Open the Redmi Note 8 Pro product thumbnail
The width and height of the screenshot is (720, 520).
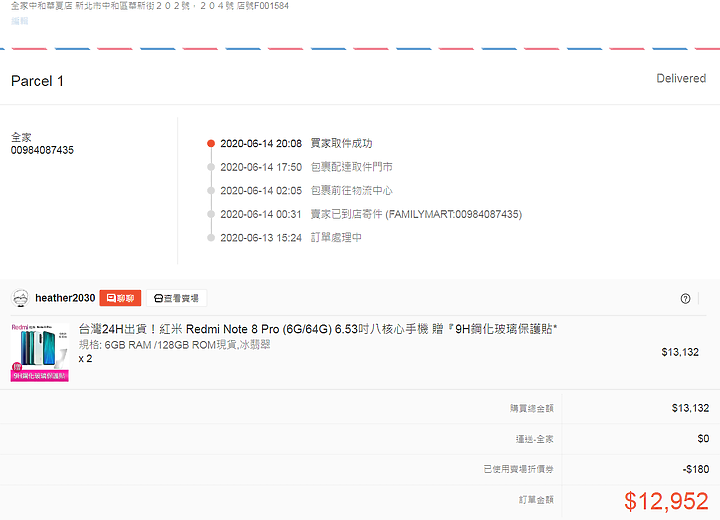pos(40,352)
